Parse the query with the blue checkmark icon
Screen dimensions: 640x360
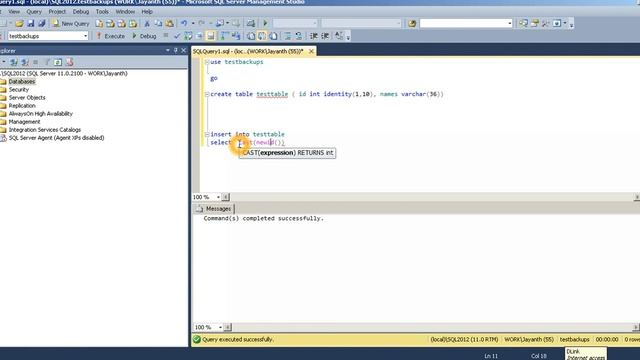tap(177, 36)
